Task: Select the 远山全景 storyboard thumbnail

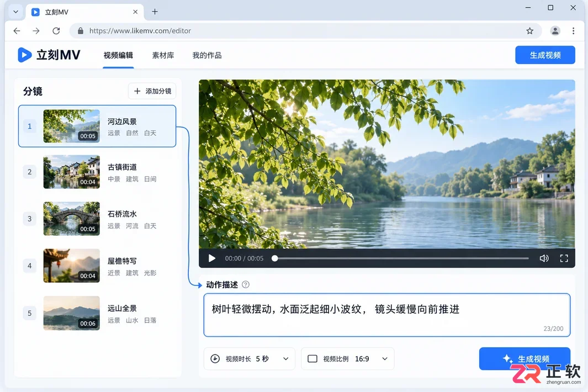Action: 72,313
